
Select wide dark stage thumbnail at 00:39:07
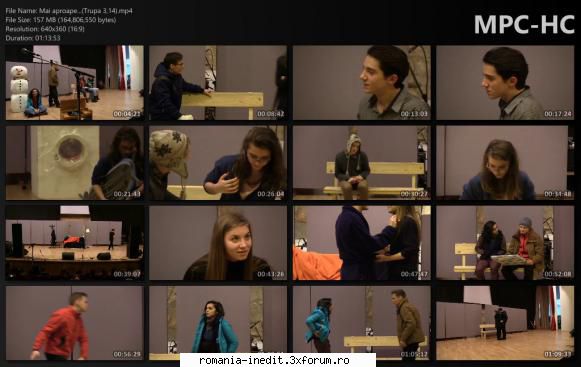click(x=74, y=243)
